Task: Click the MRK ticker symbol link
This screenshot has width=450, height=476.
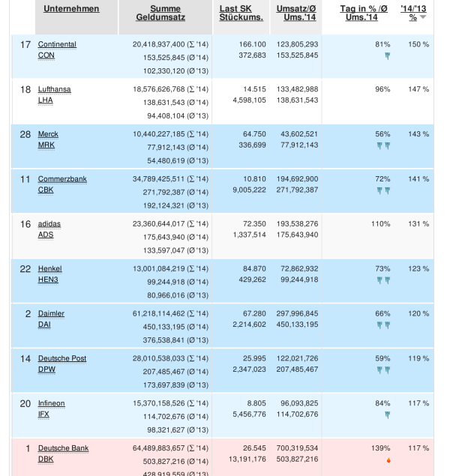Action: coord(47,145)
